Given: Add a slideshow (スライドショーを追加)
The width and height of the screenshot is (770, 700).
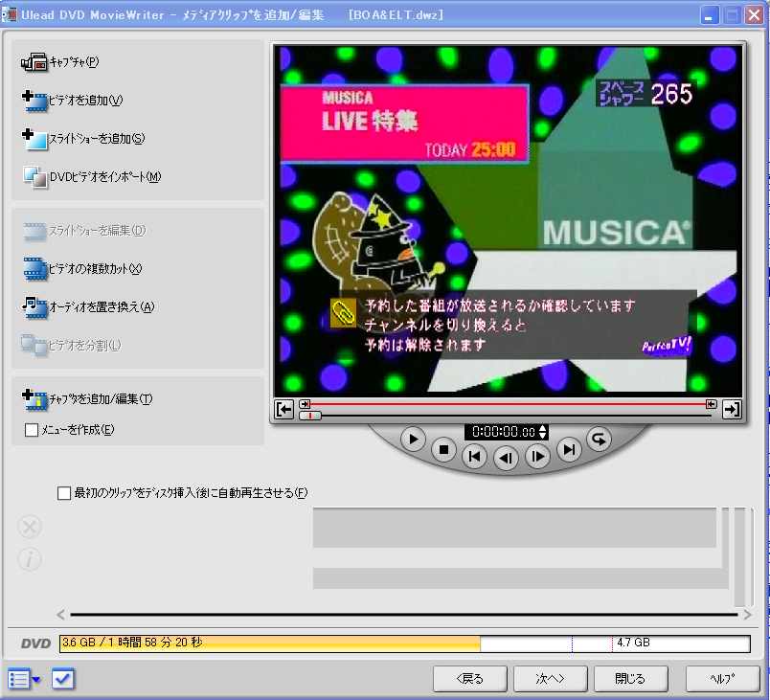Looking at the screenshot, I should click(83, 139).
